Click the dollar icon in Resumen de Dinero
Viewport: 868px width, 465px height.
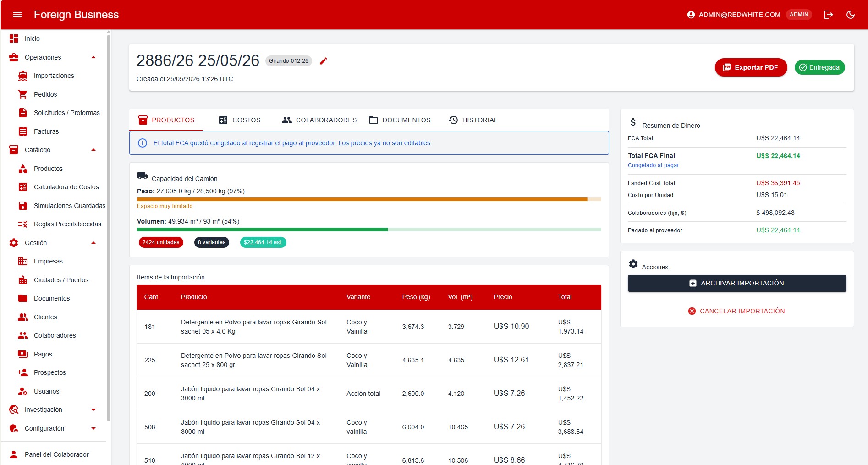click(633, 122)
